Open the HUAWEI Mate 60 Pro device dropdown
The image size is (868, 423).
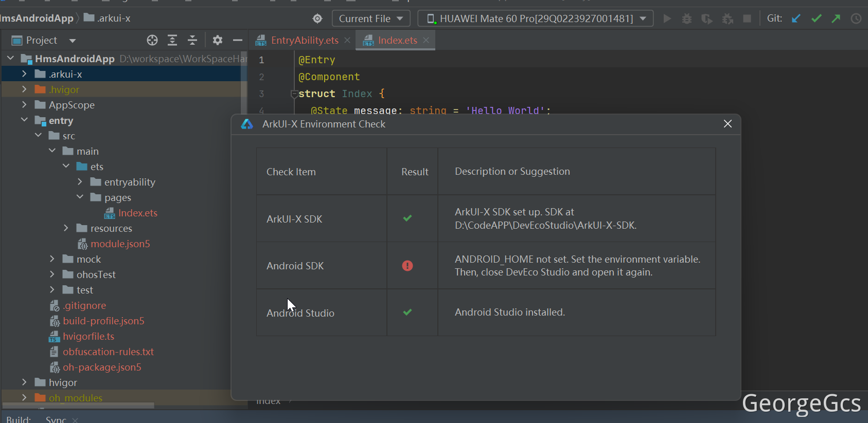pos(536,19)
